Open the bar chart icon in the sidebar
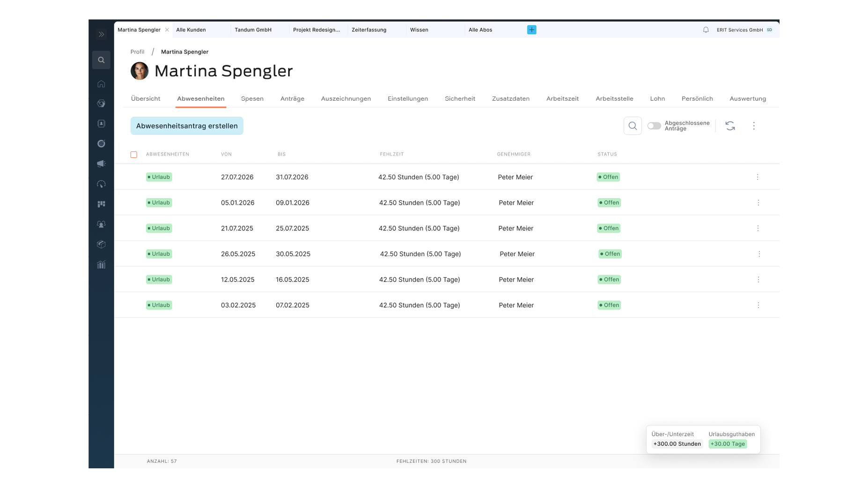Image resolution: width=868 pixels, height=488 pixels. [101, 265]
